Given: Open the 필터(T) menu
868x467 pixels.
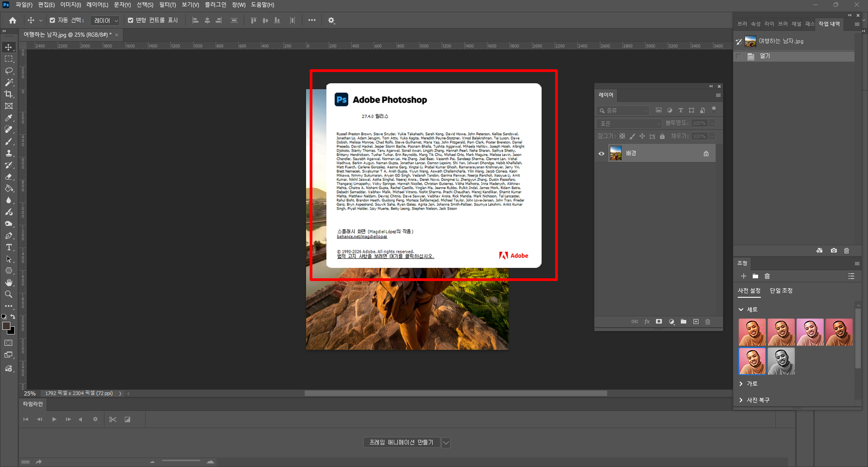Looking at the screenshot, I should tap(167, 5).
